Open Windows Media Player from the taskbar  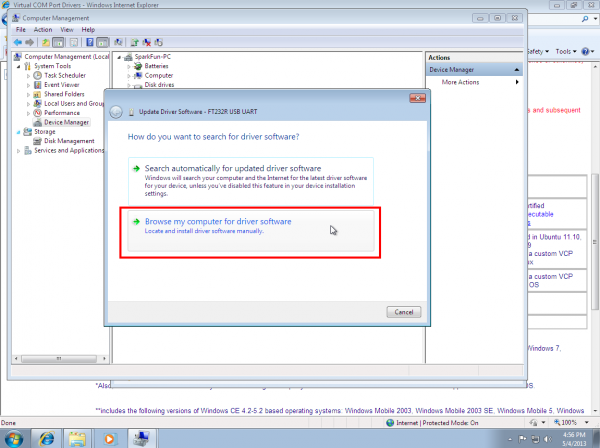click(110, 437)
